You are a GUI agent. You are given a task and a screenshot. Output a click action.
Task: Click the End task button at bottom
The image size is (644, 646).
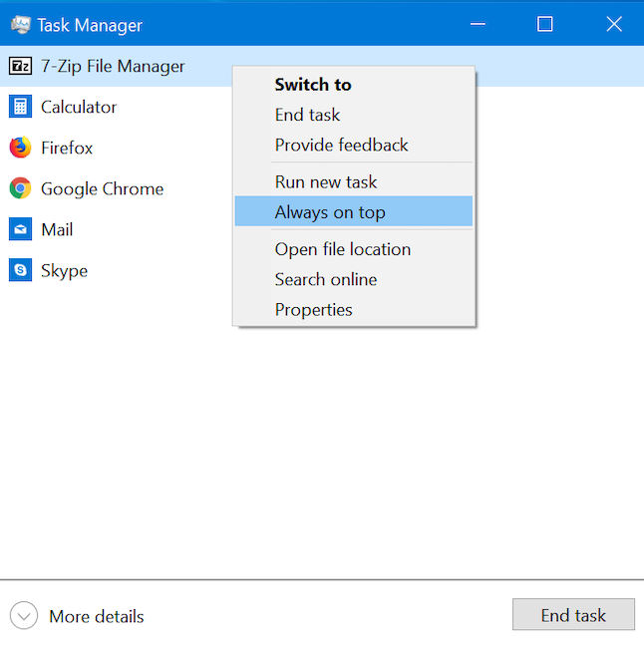pyautogui.click(x=573, y=615)
